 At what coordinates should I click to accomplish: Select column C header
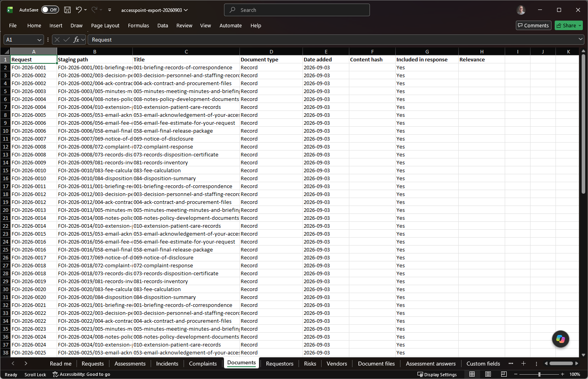(186, 51)
